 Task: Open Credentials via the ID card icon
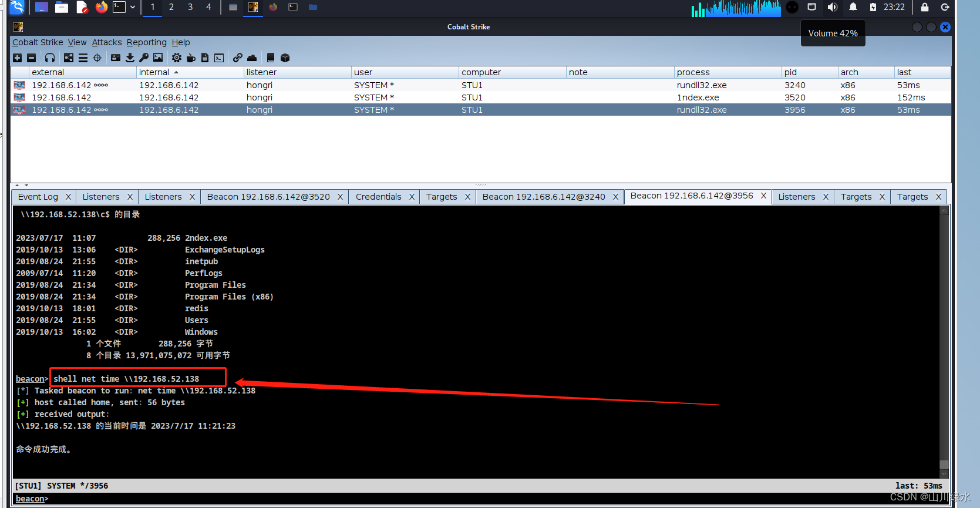pos(116,58)
